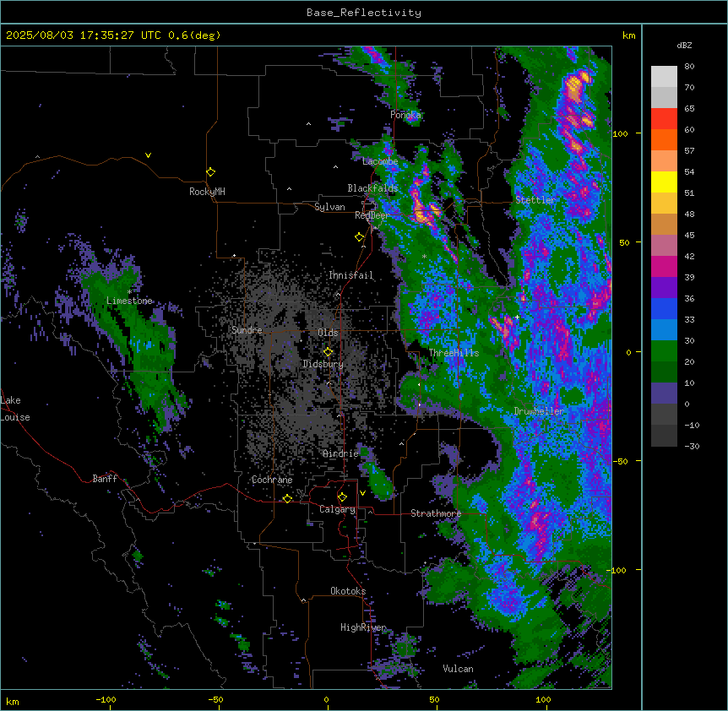Image resolution: width=728 pixels, height=711 pixels.
Task: Click the ThreeHills label
Action: pyautogui.click(x=454, y=353)
